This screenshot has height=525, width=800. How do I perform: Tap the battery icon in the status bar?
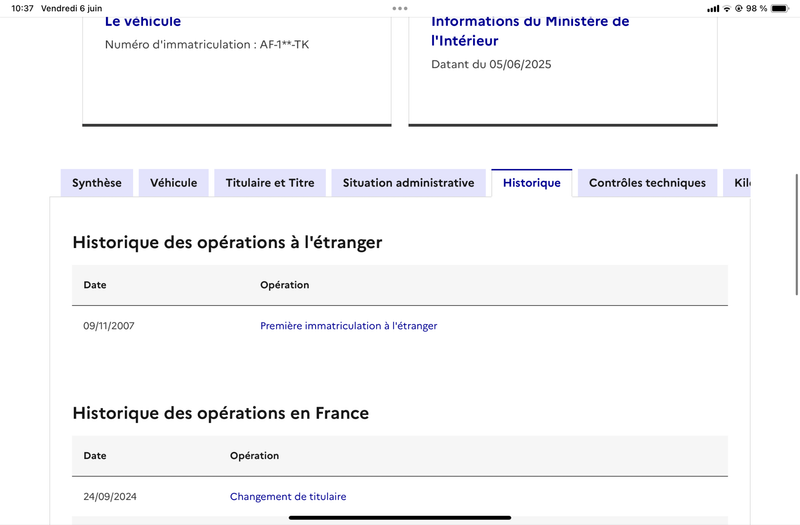(x=780, y=8)
